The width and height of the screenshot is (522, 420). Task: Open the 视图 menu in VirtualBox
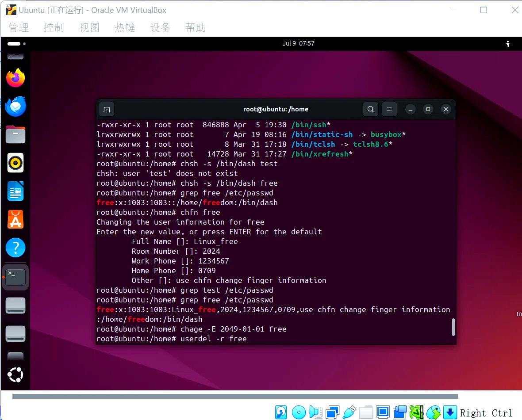pos(89,27)
